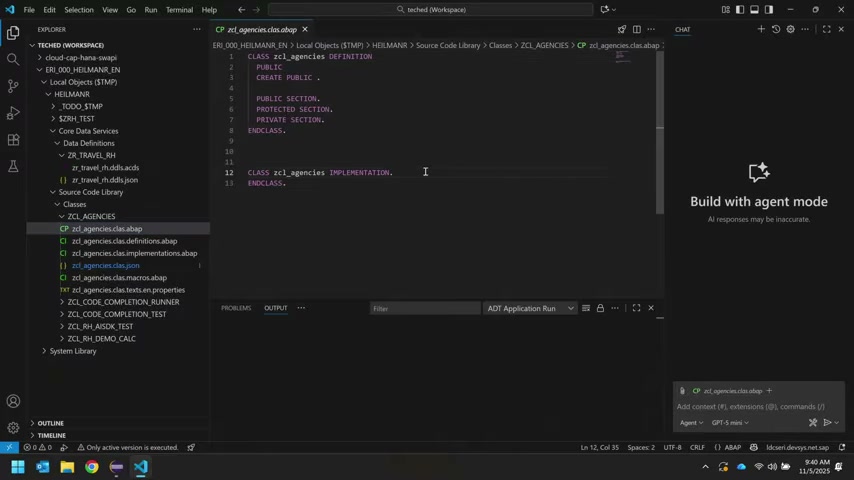
Task: Open Customize Layout control
Action: pyautogui.click(x=725, y=10)
